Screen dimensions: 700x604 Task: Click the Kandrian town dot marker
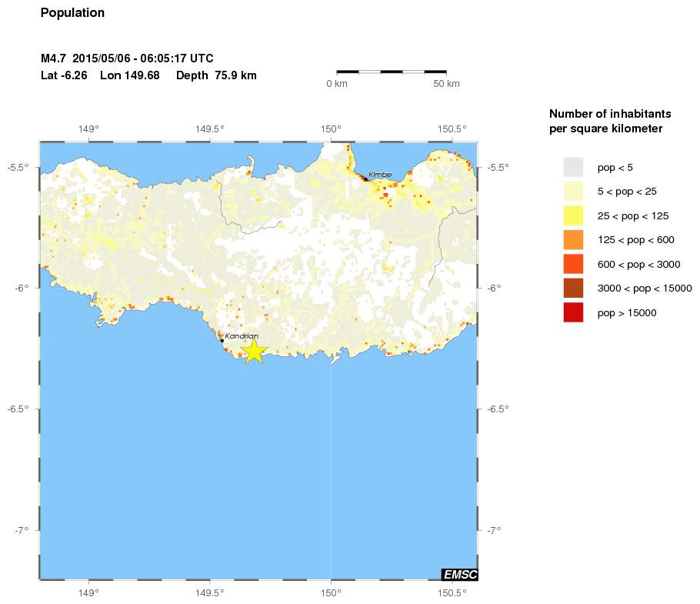[222, 340]
